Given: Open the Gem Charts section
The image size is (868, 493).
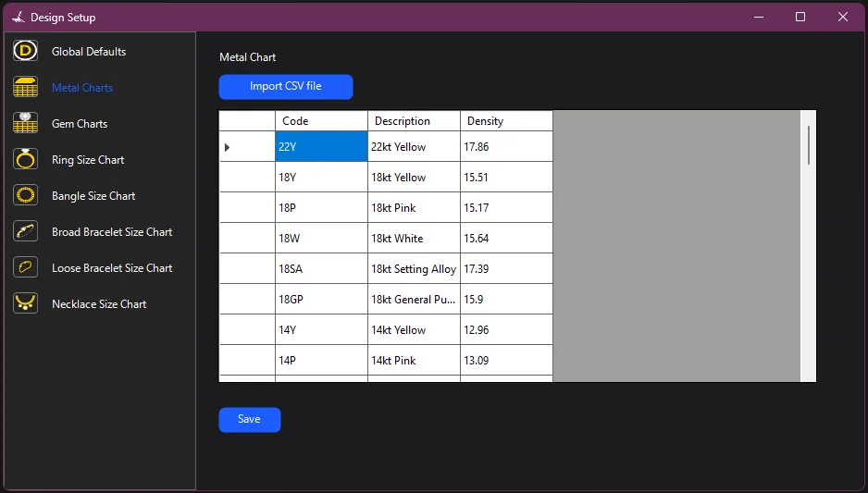Looking at the screenshot, I should point(80,124).
